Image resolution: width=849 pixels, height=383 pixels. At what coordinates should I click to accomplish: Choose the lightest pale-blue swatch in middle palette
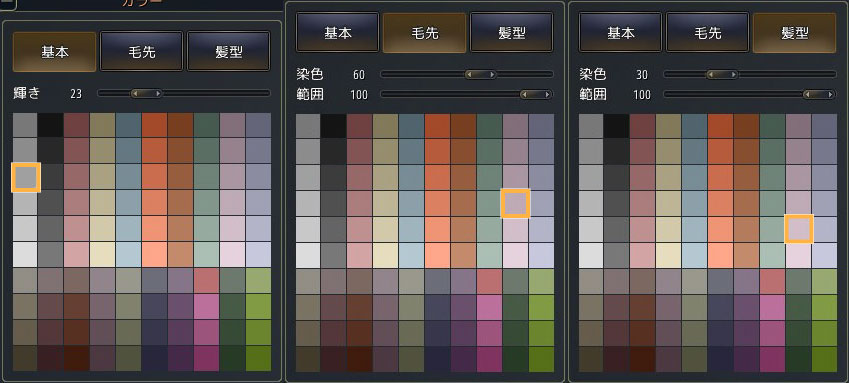pyautogui.click(x=412, y=255)
